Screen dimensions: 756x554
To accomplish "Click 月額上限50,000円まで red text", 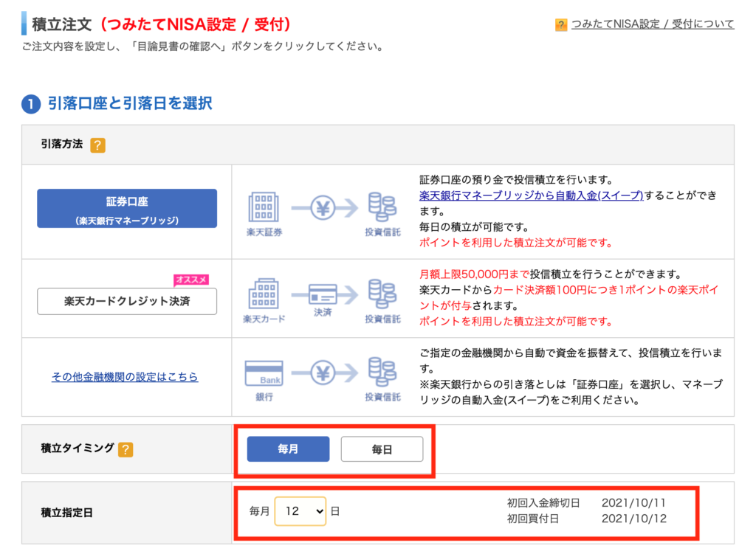I will pos(475,274).
